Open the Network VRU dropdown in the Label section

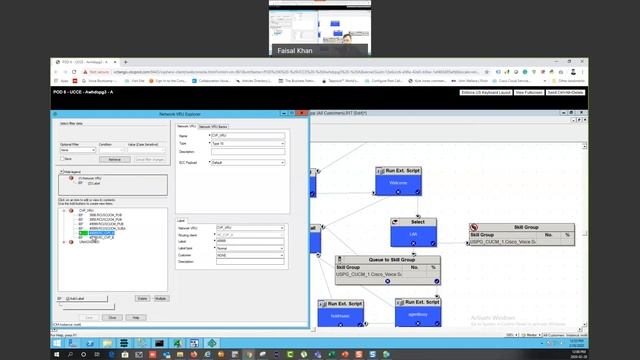tap(250, 228)
